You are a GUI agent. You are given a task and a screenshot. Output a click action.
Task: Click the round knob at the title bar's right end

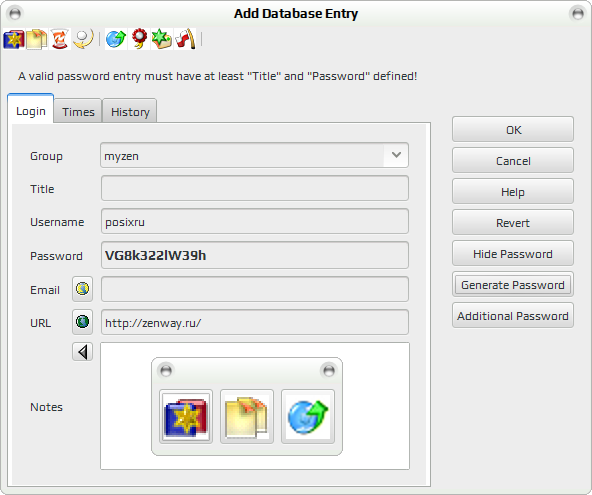pos(578,14)
